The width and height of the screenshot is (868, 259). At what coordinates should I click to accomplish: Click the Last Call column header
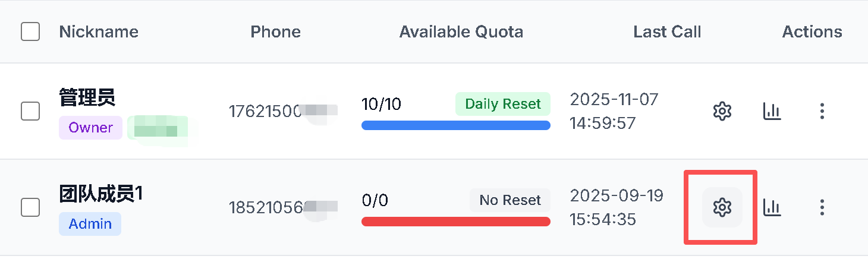(x=667, y=31)
